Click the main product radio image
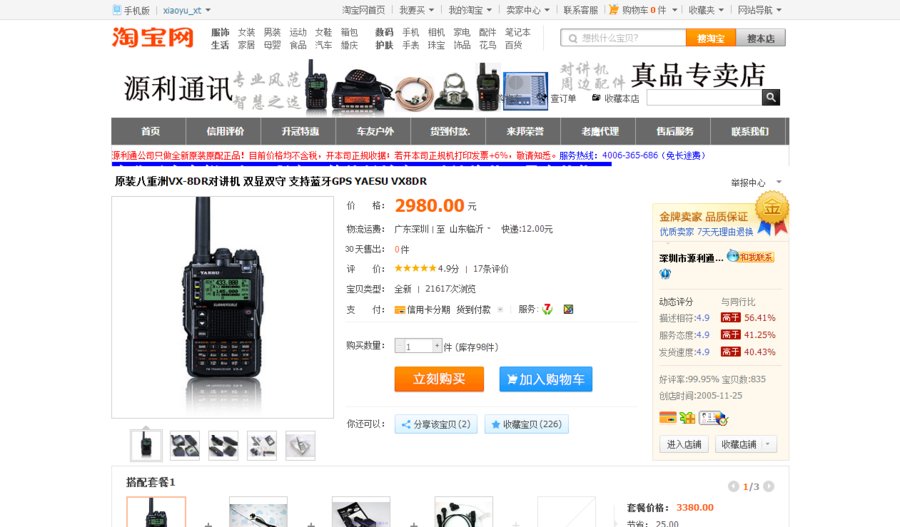Image resolution: width=900 pixels, height=527 pixels. click(223, 307)
